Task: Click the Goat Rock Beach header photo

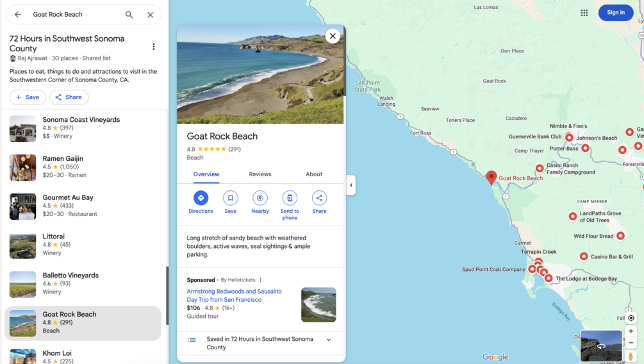Action: coord(260,74)
